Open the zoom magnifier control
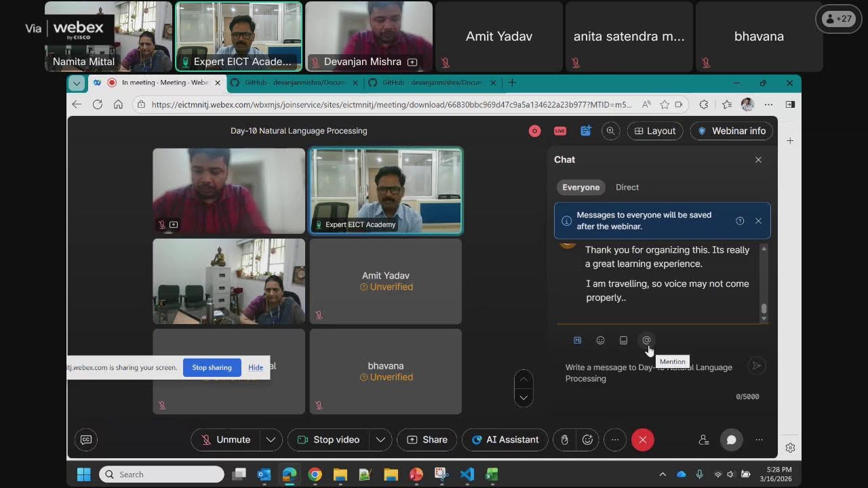Image resolution: width=868 pixels, height=488 pixels. pos(611,131)
